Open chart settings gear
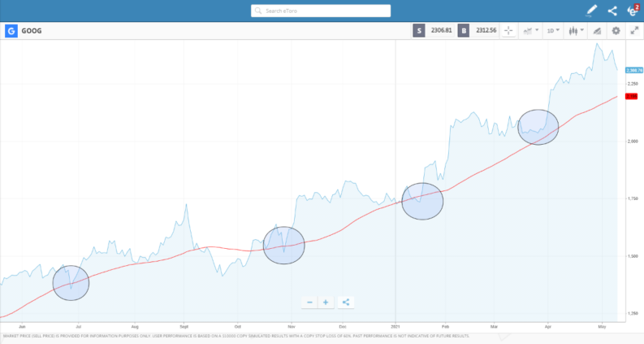The height and width of the screenshot is (344, 644). 616,31
